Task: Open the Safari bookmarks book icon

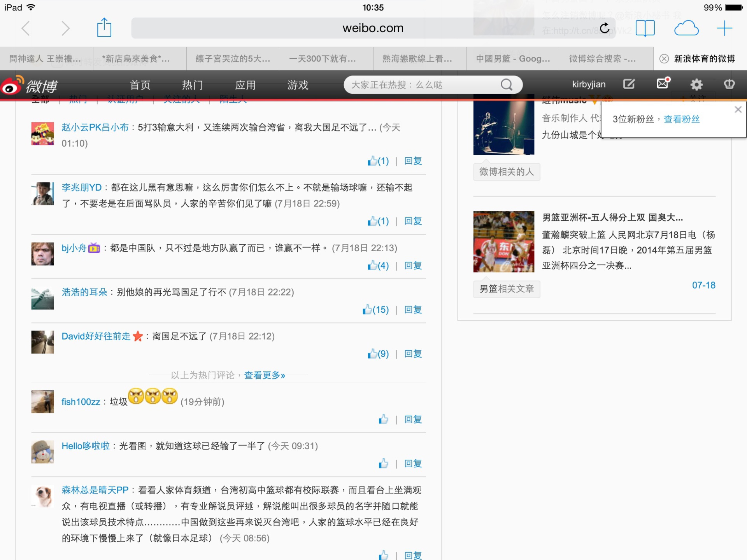Action: 645,28
